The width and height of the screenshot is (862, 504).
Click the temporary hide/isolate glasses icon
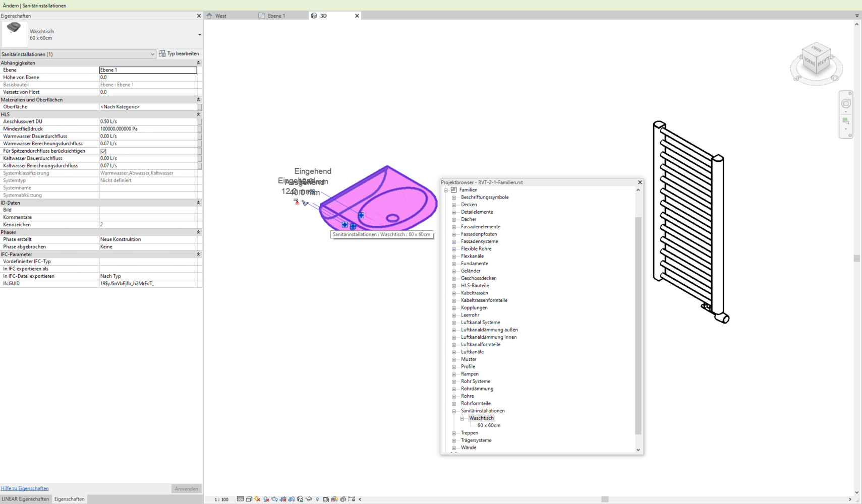[309, 499]
